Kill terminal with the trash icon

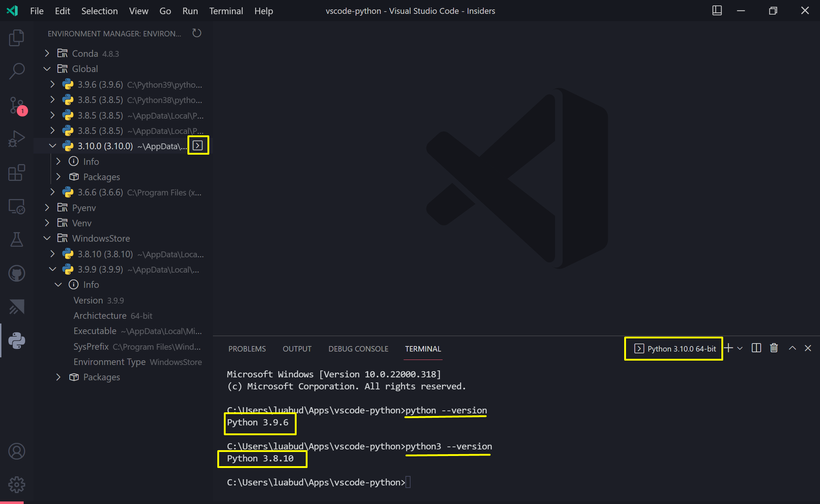pyautogui.click(x=774, y=348)
